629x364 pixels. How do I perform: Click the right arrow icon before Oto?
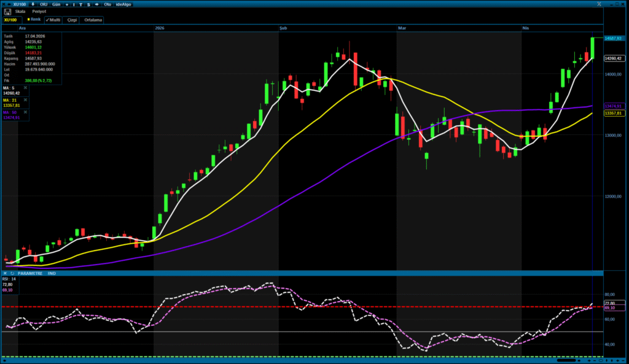(x=97, y=4)
